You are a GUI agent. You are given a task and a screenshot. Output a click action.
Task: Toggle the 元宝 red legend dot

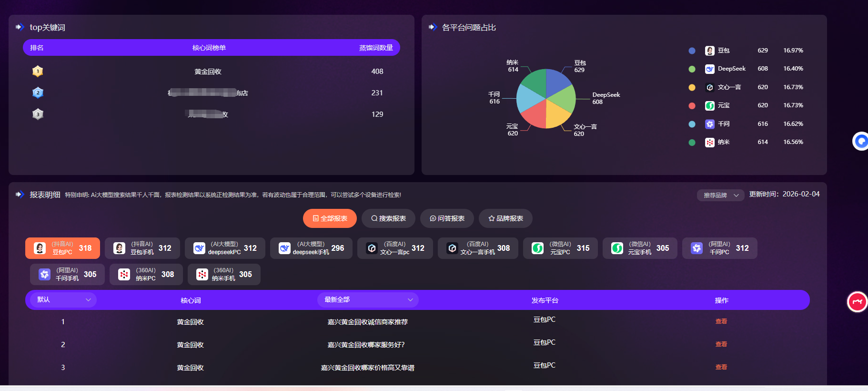click(692, 106)
